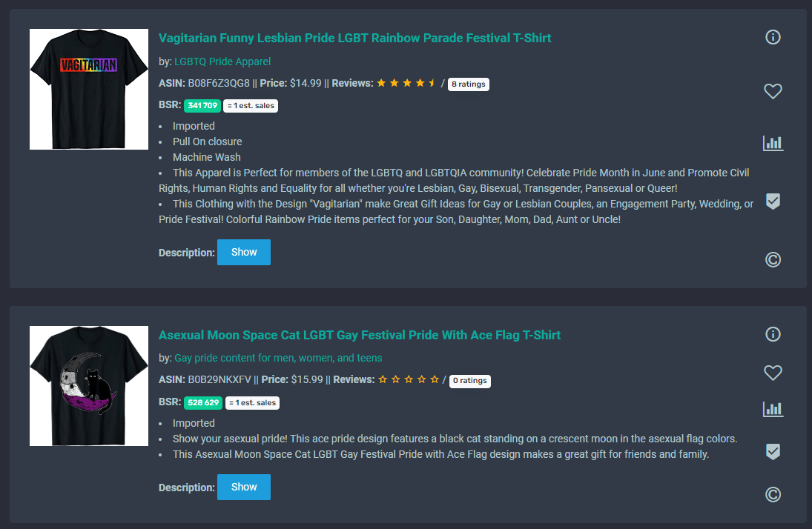Screen dimensions: 812x529
Task: Click shield check icon for Asexual Moon shirt
Action: tap(773, 452)
